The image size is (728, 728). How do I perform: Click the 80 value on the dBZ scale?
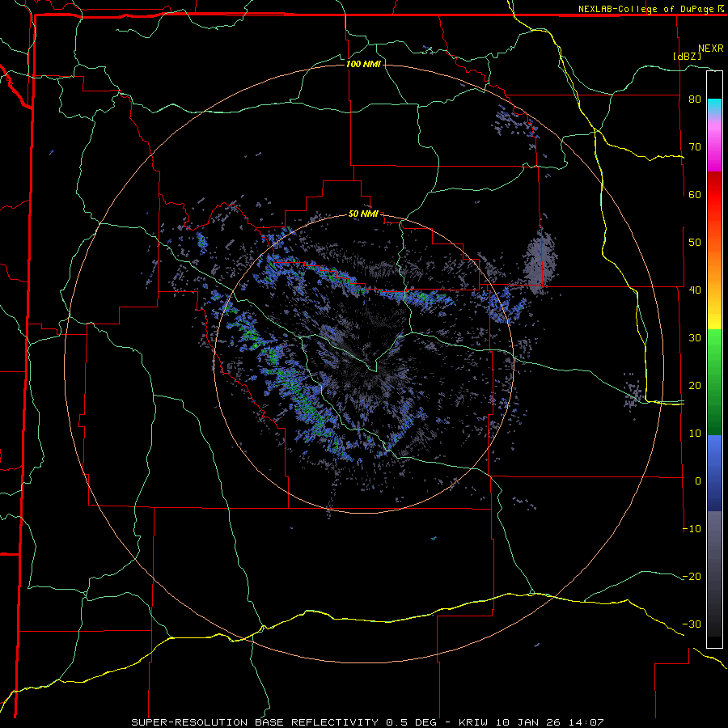click(695, 99)
